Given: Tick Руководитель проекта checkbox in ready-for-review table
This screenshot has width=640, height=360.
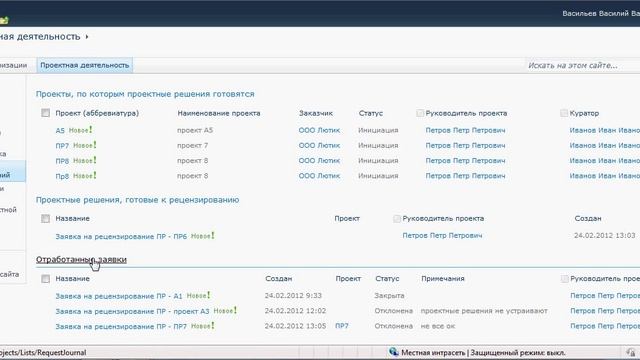Looking at the screenshot, I should [x=397, y=219].
